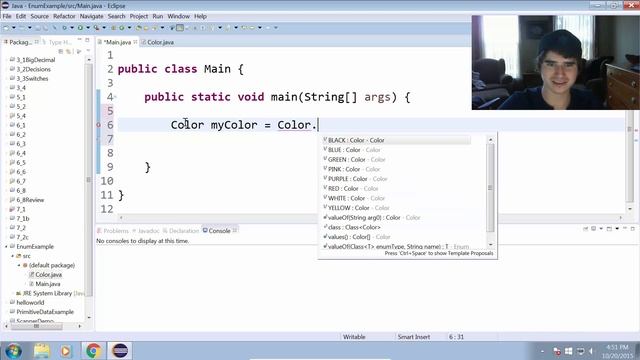Minimize the Console panel
Screen dimensions: 640x360
[625, 229]
